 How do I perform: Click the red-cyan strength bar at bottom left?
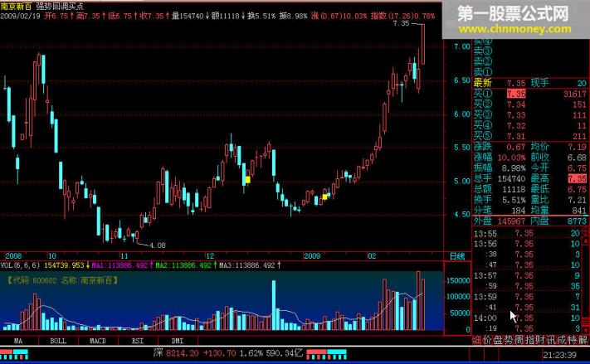point(14,354)
